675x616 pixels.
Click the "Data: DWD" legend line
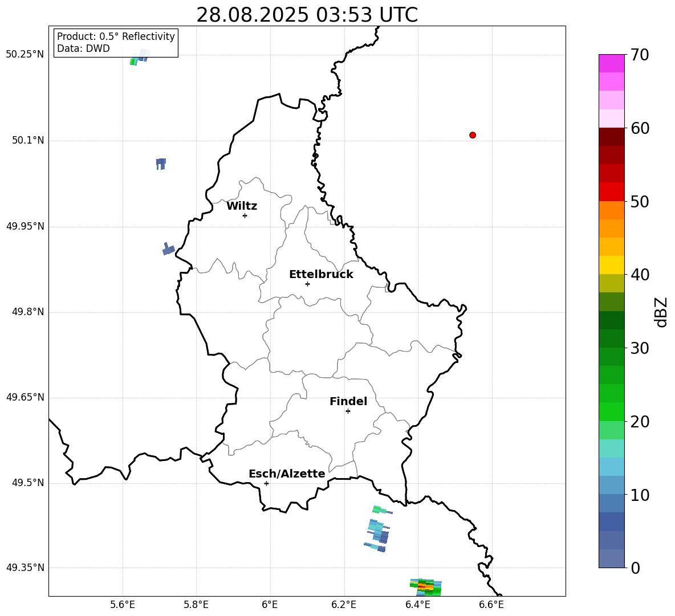pos(83,48)
